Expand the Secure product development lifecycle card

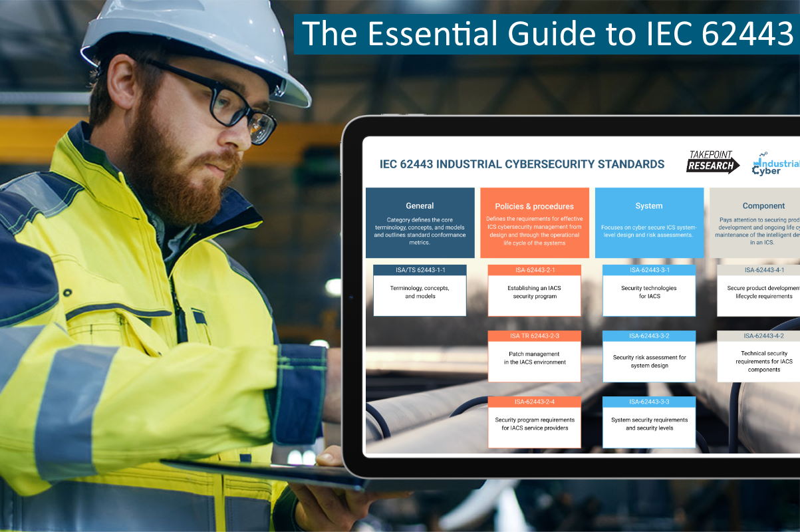pyautogui.click(x=764, y=292)
